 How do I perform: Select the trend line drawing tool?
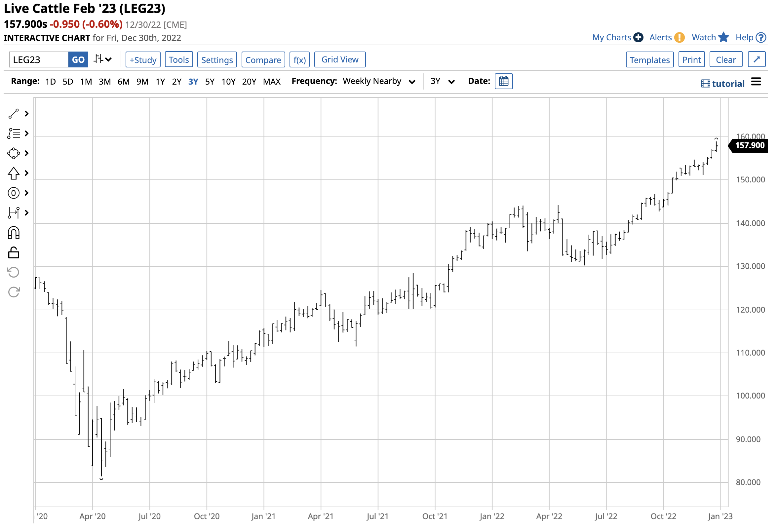tap(14, 114)
